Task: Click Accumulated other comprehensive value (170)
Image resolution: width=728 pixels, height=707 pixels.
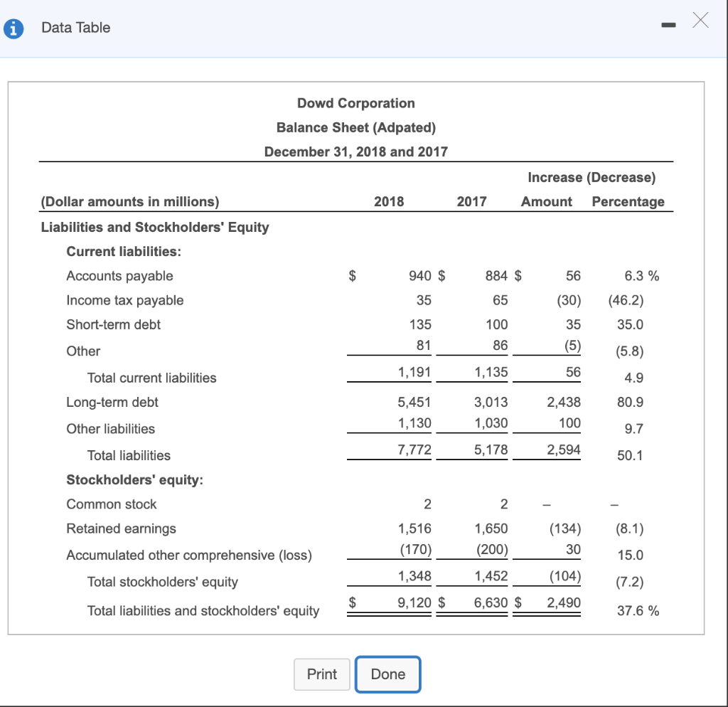Action: tap(416, 550)
